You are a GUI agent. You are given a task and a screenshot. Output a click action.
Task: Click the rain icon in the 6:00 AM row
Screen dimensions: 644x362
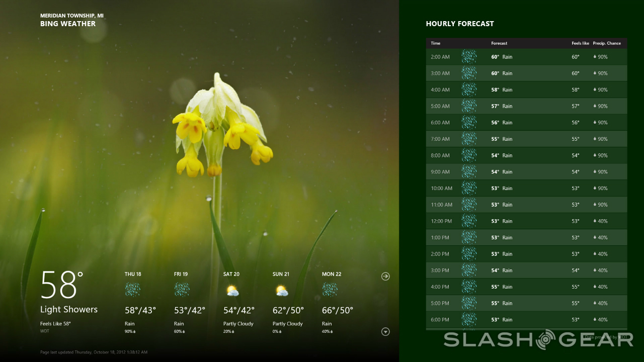(x=469, y=123)
